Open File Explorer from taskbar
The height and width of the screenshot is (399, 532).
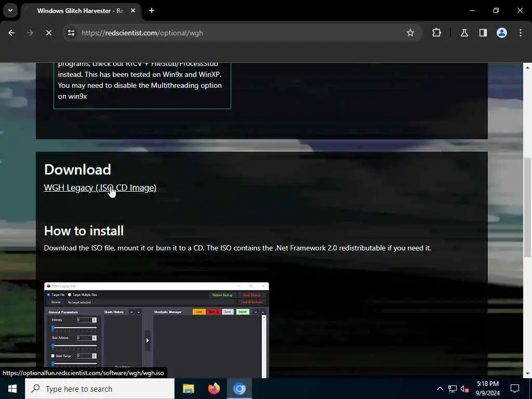188,389
